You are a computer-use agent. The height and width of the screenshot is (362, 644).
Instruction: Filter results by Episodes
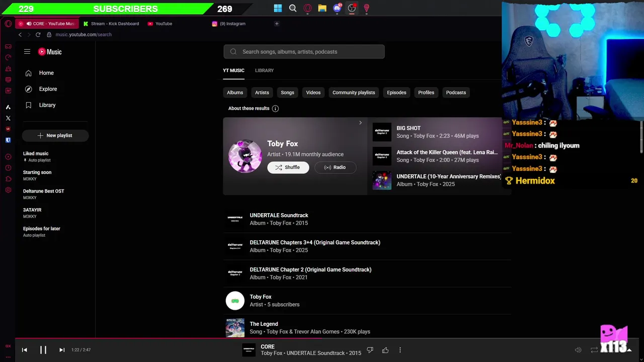tap(396, 93)
